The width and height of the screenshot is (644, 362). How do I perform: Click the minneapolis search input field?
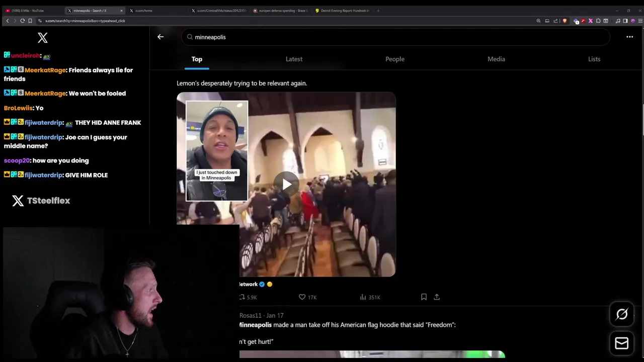396,37
